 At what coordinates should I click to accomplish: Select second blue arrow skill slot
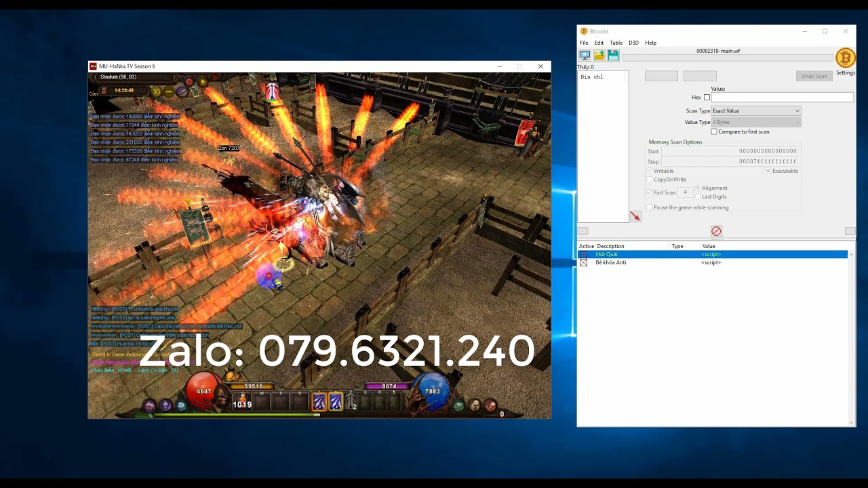point(336,402)
